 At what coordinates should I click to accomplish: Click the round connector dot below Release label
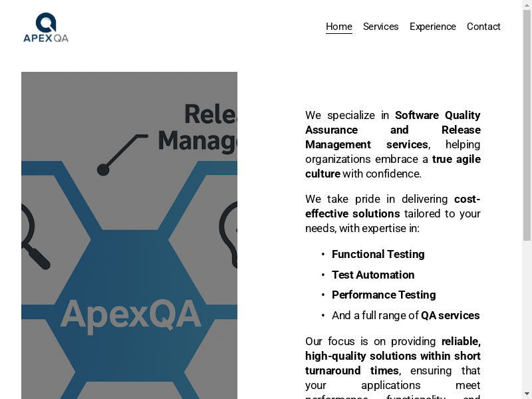[x=103, y=170]
